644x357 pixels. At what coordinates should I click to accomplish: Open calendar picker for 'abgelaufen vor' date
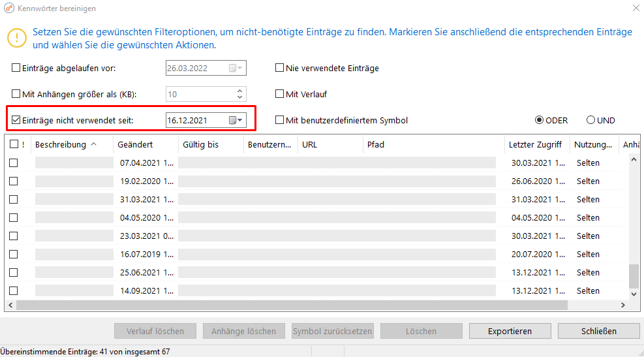pyautogui.click(x=236, y=68)
